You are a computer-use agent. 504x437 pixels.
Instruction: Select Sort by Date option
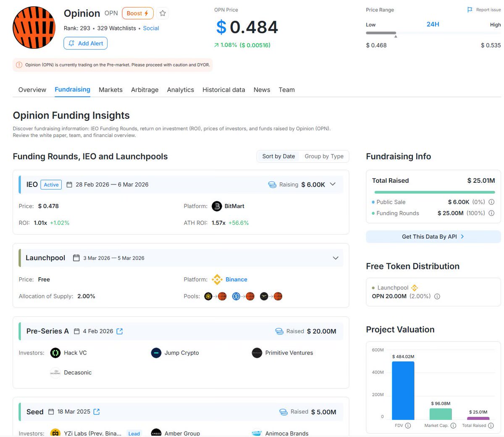tap(278, 156)
